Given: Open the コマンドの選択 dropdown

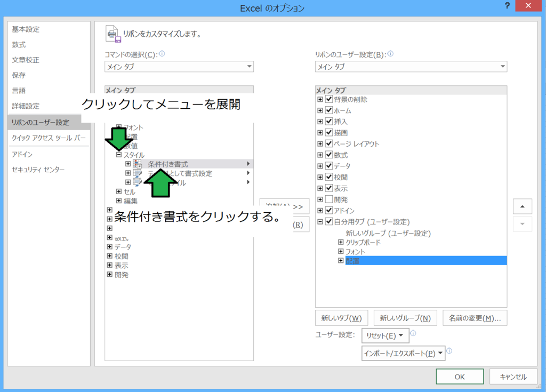Looking at the screenshot, I should coord(179,67).
